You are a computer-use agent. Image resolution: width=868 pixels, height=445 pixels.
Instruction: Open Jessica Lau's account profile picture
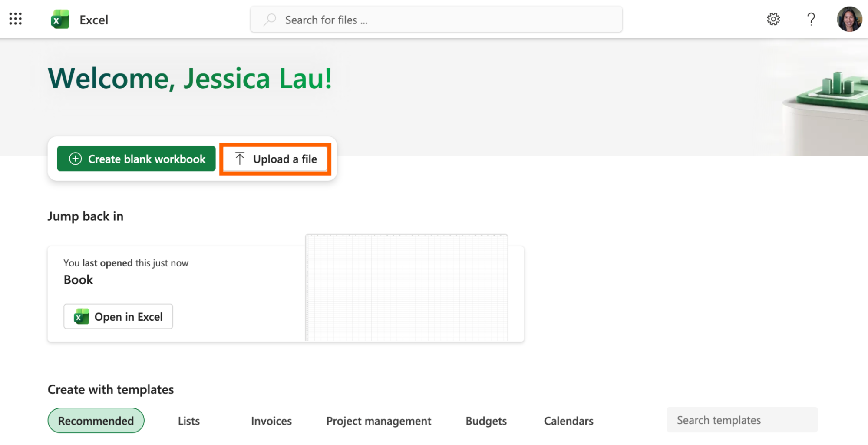coord(849,19)
